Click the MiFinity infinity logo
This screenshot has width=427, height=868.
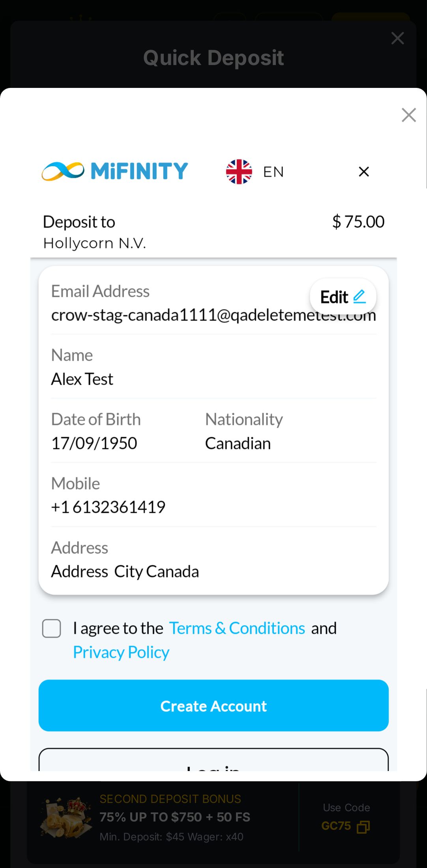click(63, 171)
